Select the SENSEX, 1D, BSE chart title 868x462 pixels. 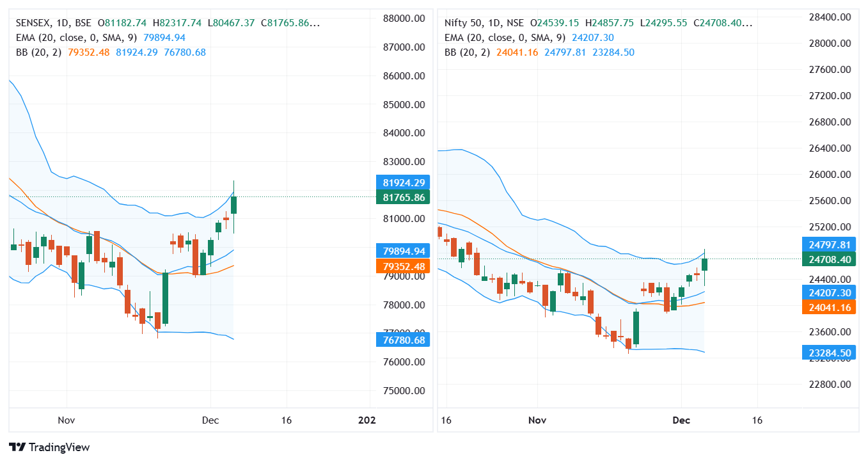[x=54, y=23]
